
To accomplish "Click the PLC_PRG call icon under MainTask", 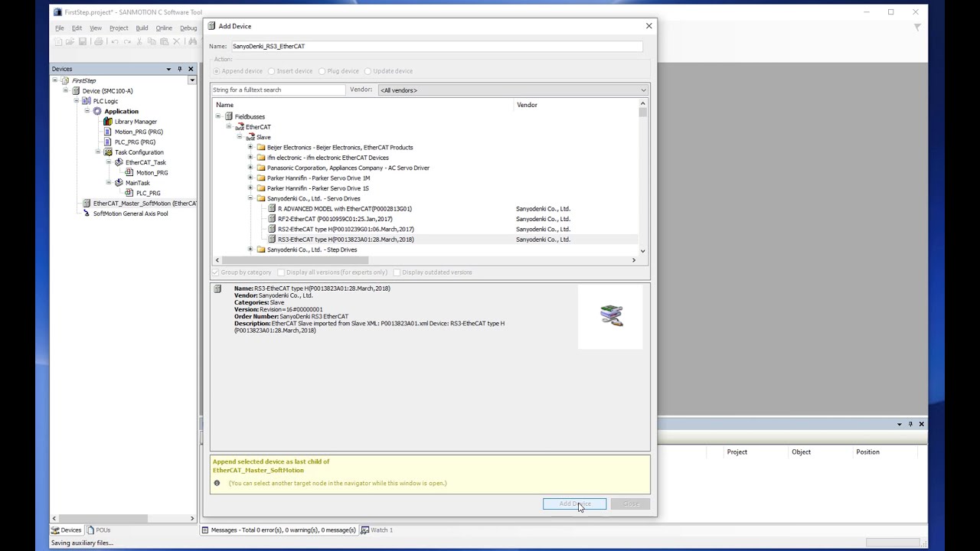I will (129, 193).
